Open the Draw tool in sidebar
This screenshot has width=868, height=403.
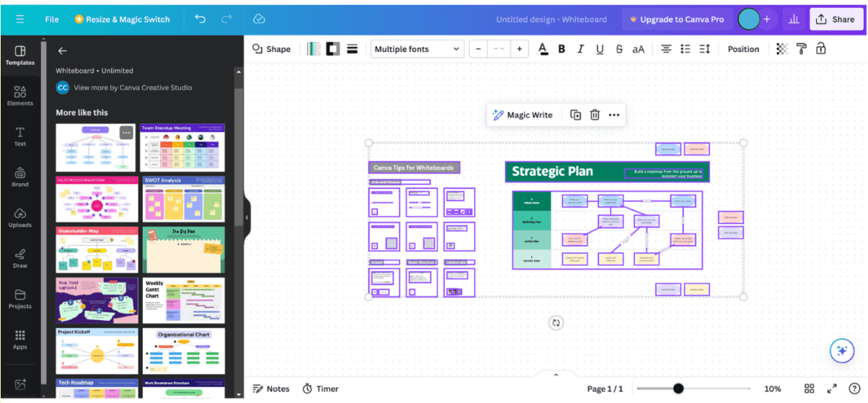click(20, 258)
